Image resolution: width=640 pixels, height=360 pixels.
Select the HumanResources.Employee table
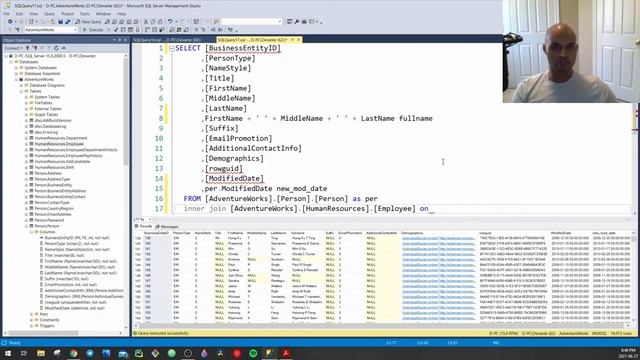coord(59,144)
